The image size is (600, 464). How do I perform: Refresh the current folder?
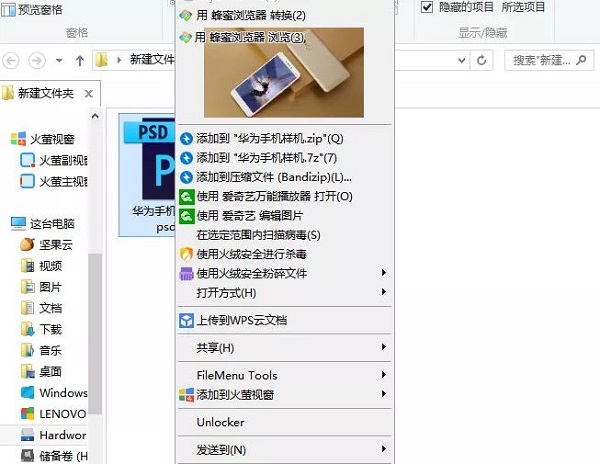(481, 60)
